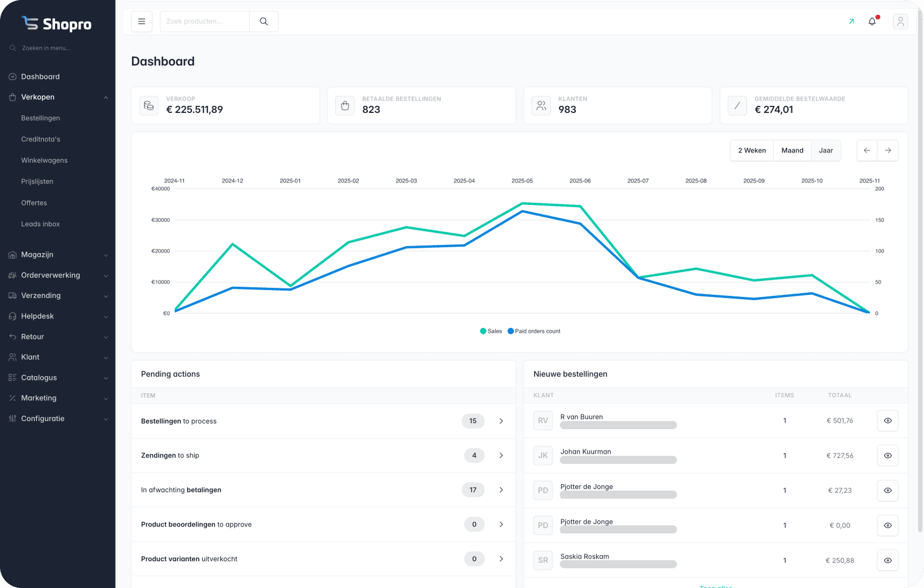Screen dimensions: 924x588
Task: Expand the Retour menu
Action: 106,337
